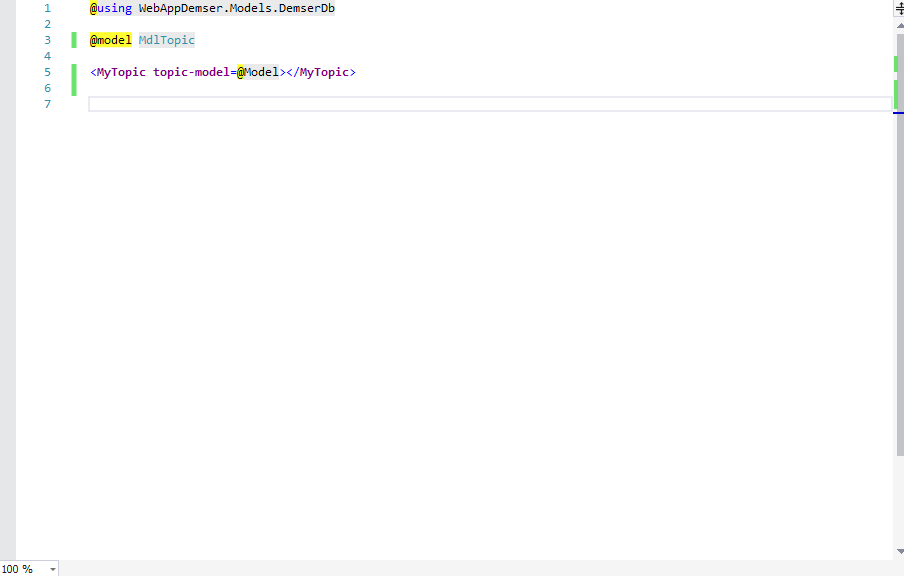Click the MdlTopic type name

[x=167, y=40]
